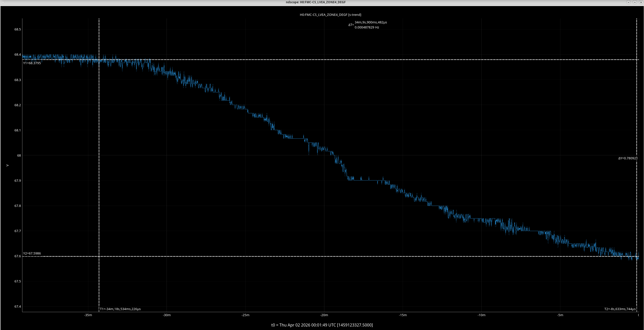
Task: Click the V y-axis unit label
Action: pos(8,165)
